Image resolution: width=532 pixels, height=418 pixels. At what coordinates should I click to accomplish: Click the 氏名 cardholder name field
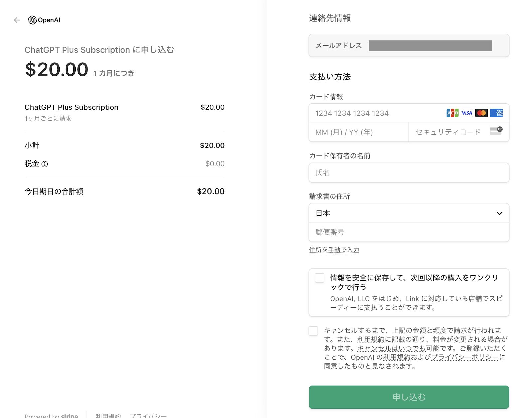(409, 172)
